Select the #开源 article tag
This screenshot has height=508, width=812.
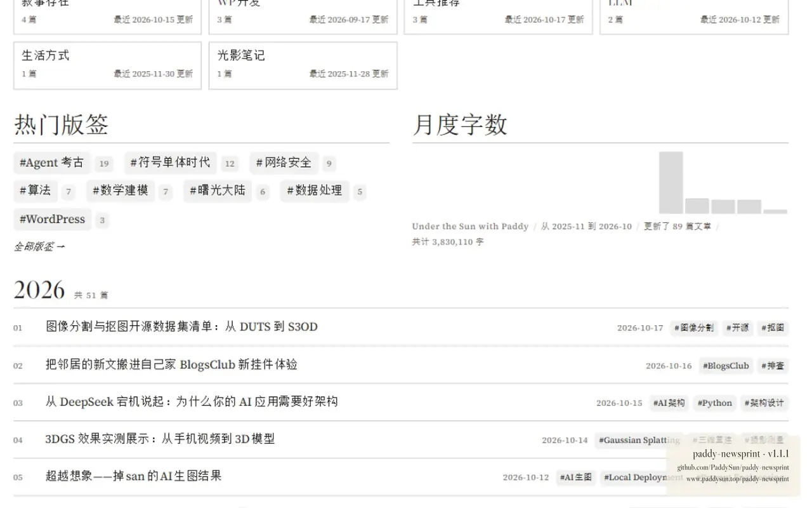click(738, 328)
